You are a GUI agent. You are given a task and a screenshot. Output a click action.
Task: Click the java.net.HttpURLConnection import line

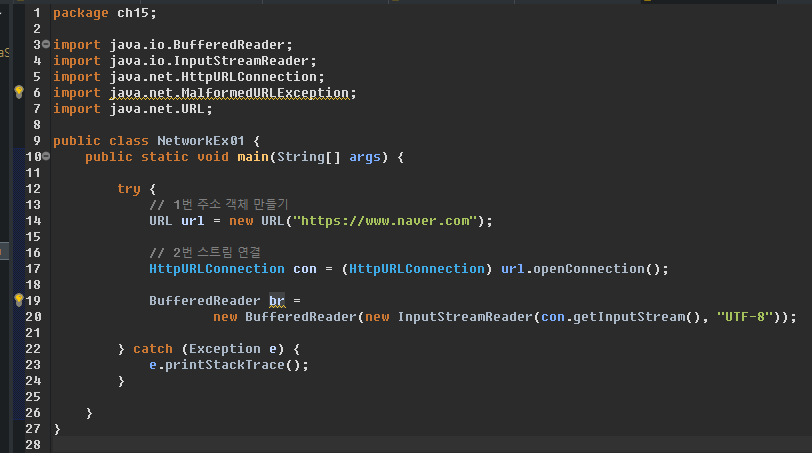point(189,77)
